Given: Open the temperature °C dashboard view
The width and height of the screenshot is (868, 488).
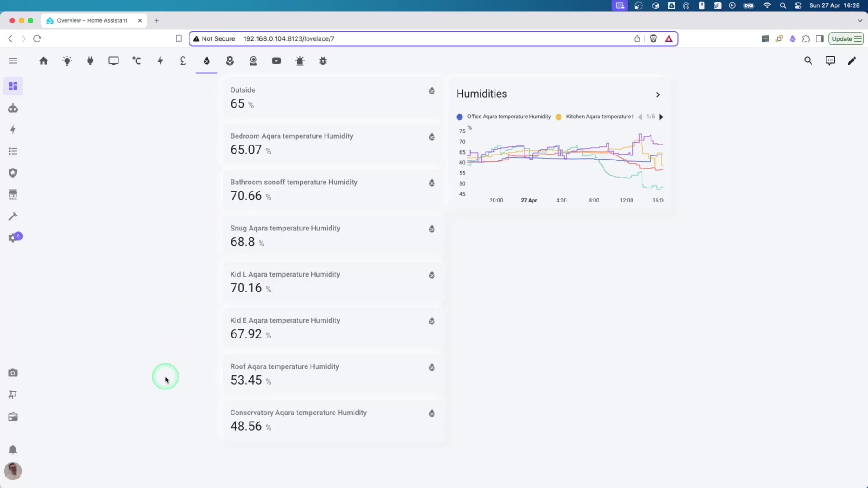Looking at the screenshot, I should pyautogui.click(x=137, y=61).
